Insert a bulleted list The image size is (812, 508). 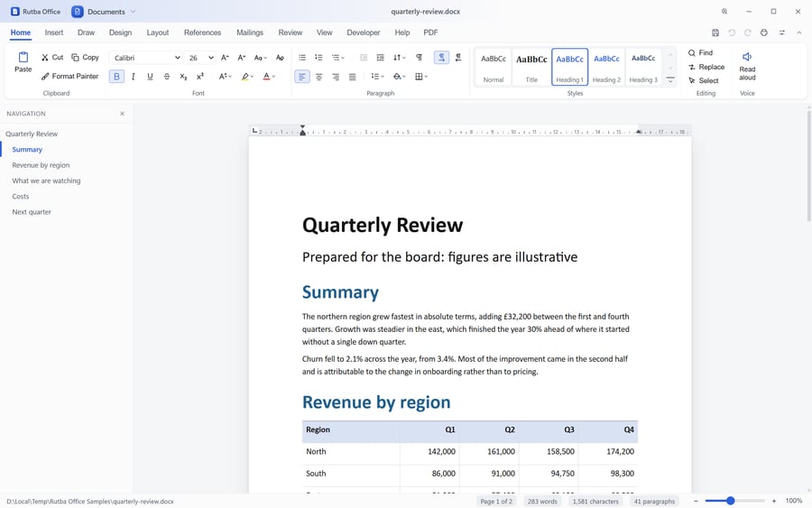(x=302, y=58)
